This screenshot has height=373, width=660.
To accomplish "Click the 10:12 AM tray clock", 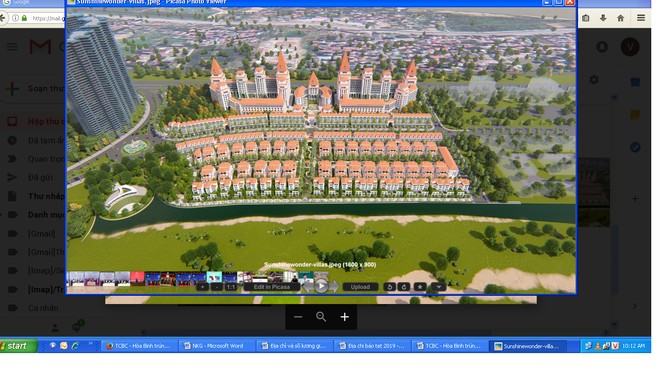I will [x=633, y=346].
